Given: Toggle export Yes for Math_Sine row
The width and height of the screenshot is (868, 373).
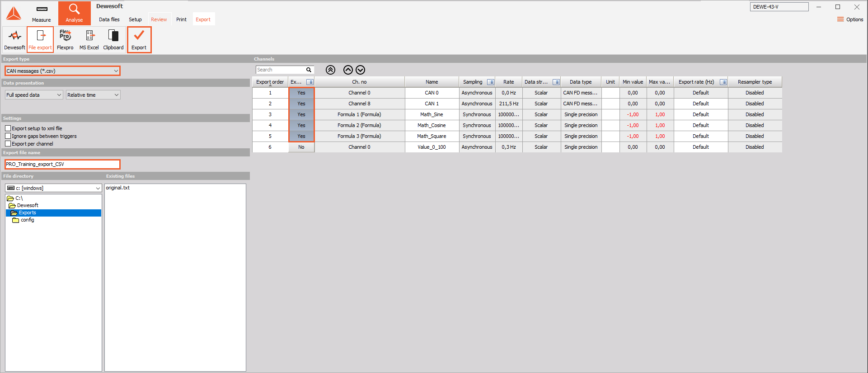Looking at the screenshot, I should coord(301,114).
